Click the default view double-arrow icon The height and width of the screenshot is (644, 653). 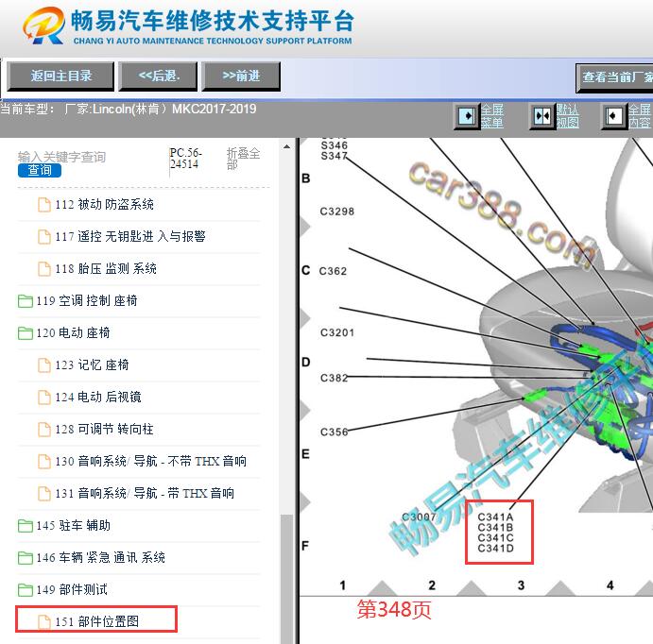click(x=542, y=116)
